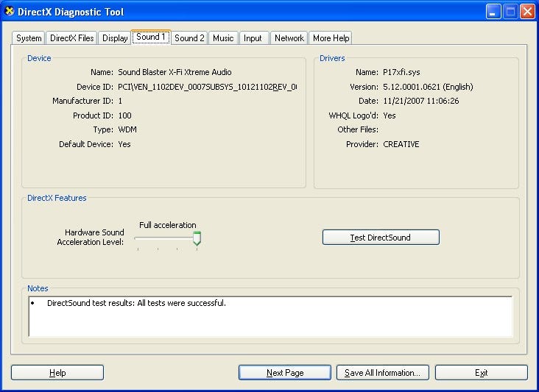This screenshot has height=392, width=539.
Task: Click Save All Information button
Action: (383, 373)
